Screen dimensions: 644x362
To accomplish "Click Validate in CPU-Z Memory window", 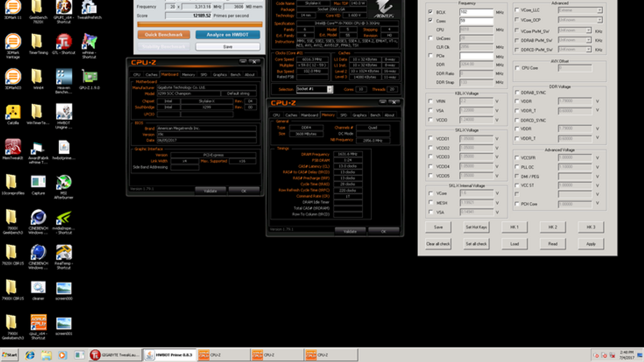I will [350, 231].
